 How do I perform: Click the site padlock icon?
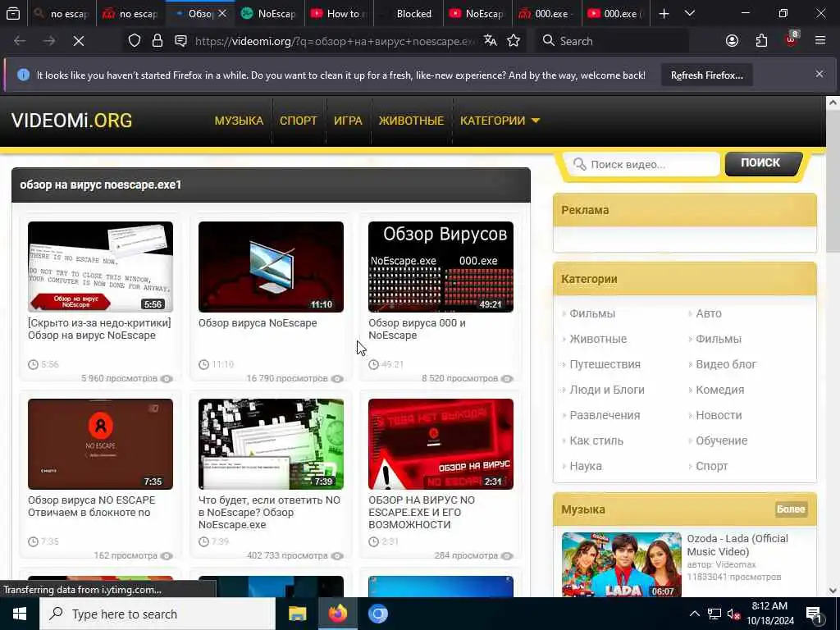[x=157, y=41]
